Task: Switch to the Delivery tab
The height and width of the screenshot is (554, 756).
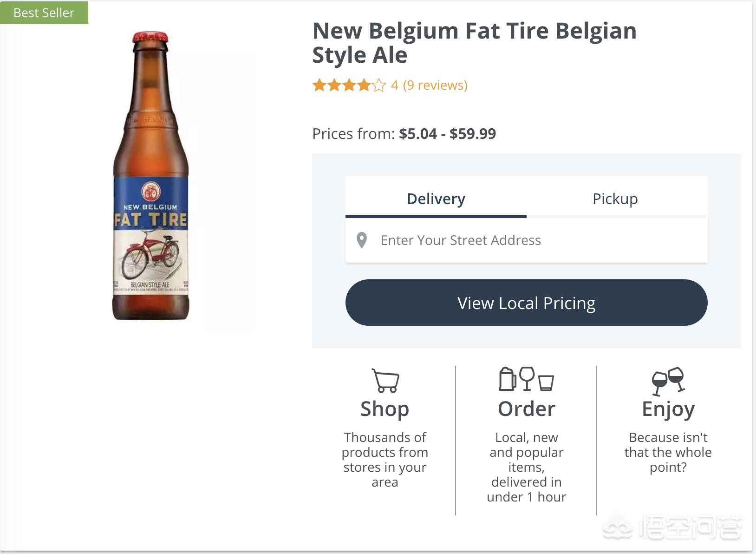Action: tap(436, 198)
